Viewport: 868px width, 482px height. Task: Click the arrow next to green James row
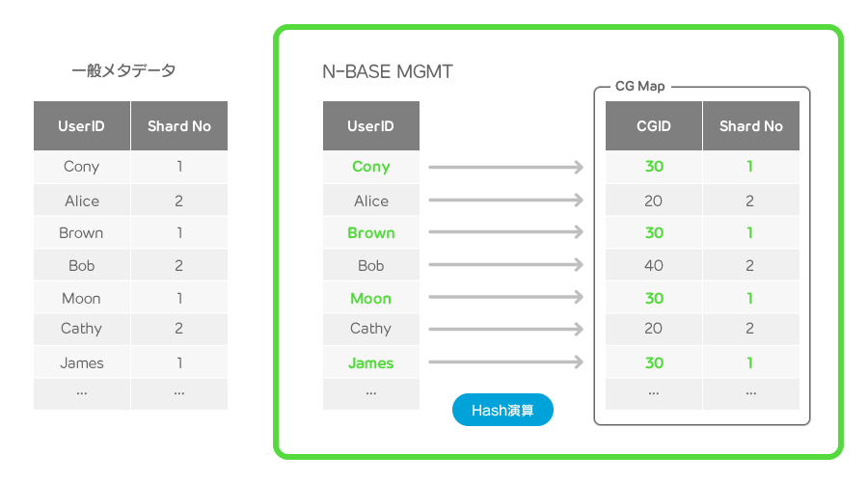(506, 361)
